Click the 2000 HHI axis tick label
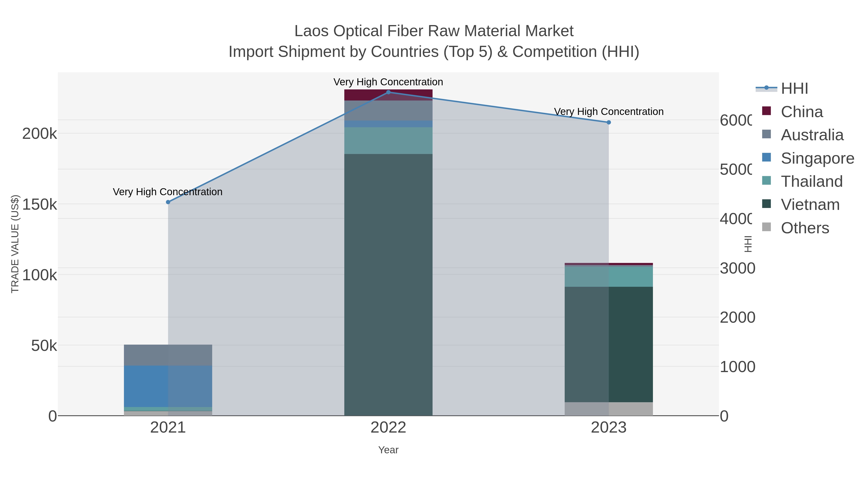The image size is (868, 488). click(x=738, y=318)
